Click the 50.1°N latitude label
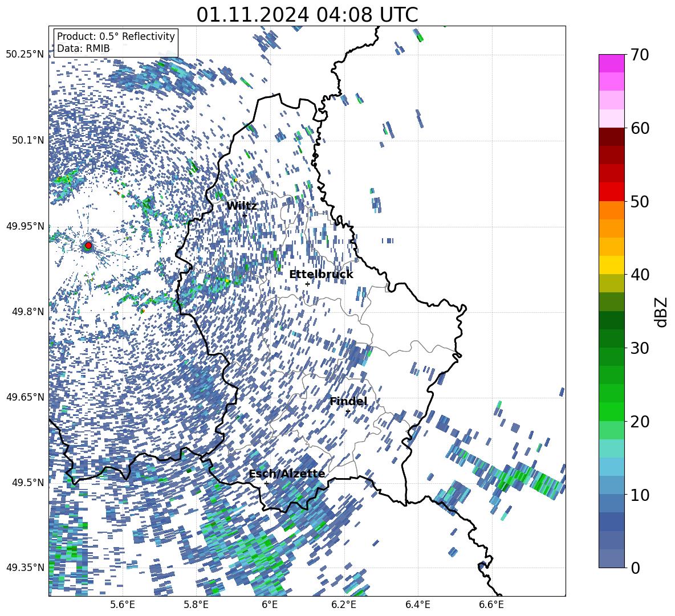675x616 pixels. tap(28, 140)
